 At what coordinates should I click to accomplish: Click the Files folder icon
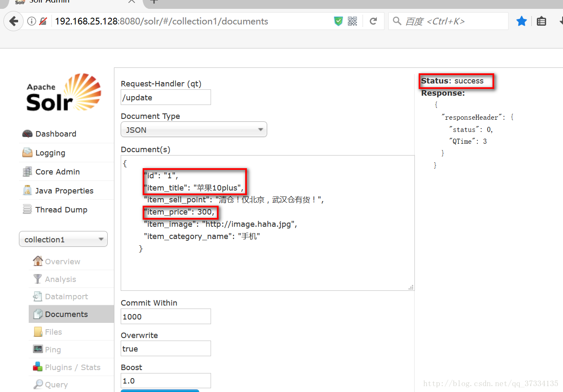click(x=38, y=332)
